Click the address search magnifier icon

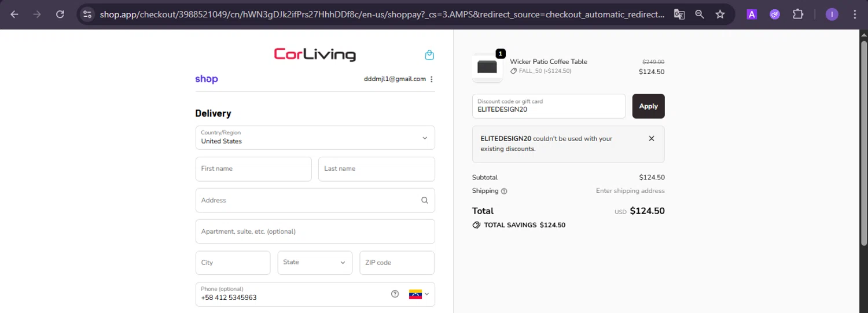click(x=425, y=200)
